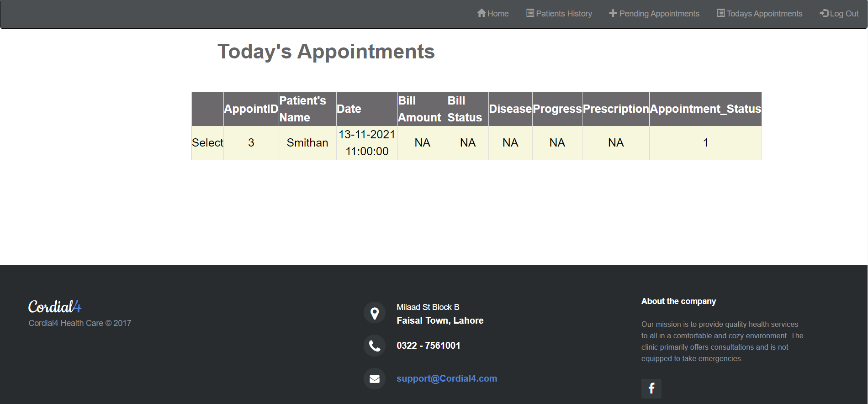
Task: Click the Home link text
Action: coord(498,14)
